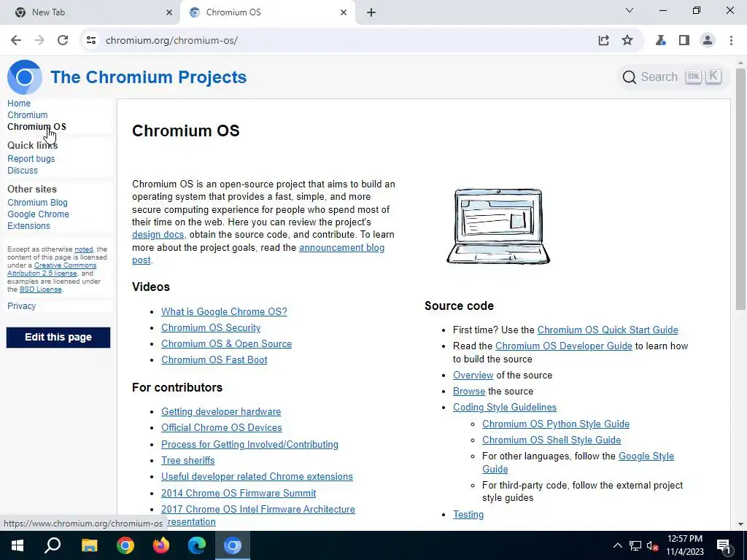The image size is (747, 560).
Task: Open the notification center icon
Action: (x=724, y=545)
